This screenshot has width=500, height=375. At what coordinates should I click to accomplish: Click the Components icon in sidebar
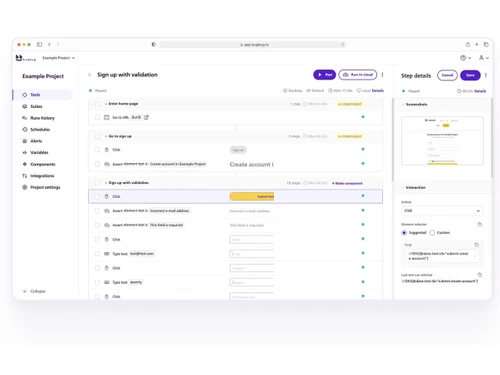(x=25, y=164)
